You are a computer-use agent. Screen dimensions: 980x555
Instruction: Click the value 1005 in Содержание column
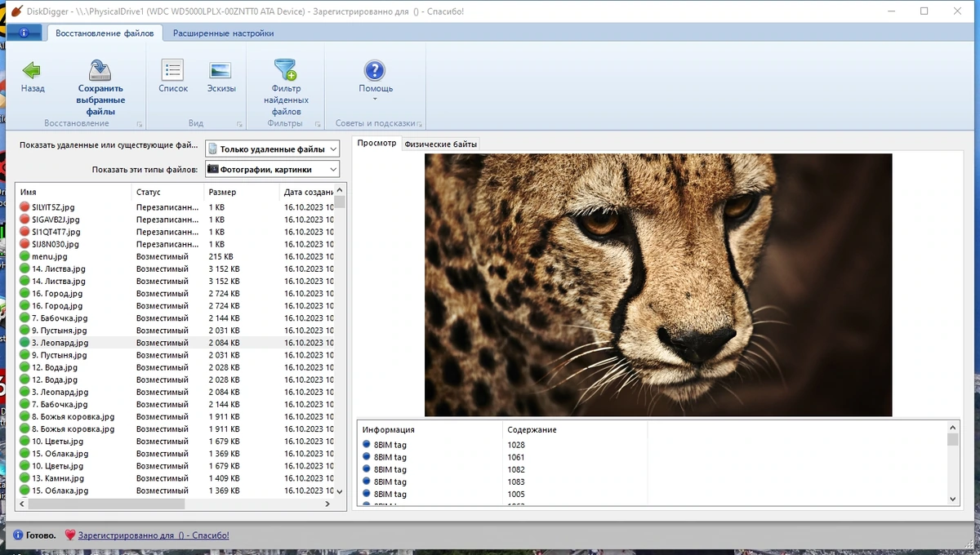tap(516, 494)
